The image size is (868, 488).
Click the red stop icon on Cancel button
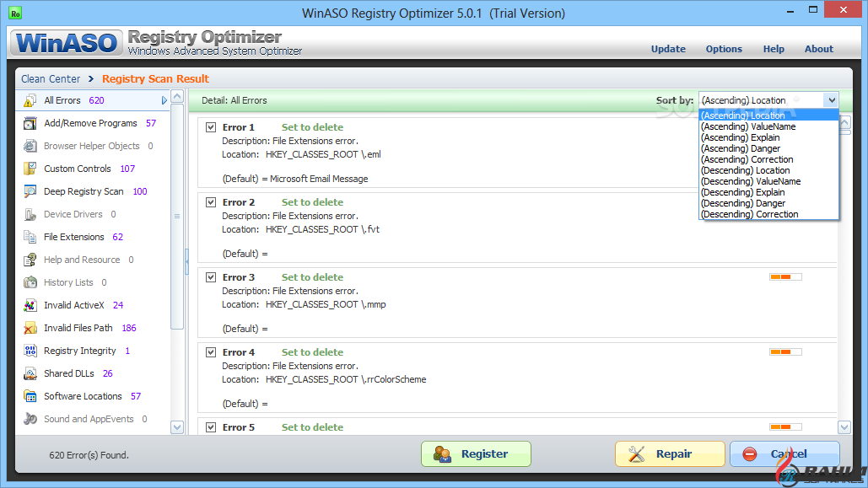[x=750, y=454]
